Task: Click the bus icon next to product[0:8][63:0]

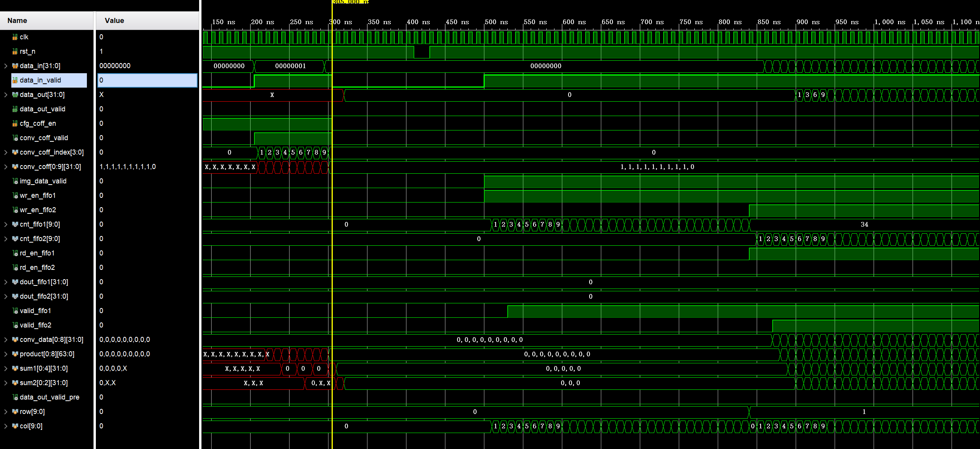Action: 14,354
